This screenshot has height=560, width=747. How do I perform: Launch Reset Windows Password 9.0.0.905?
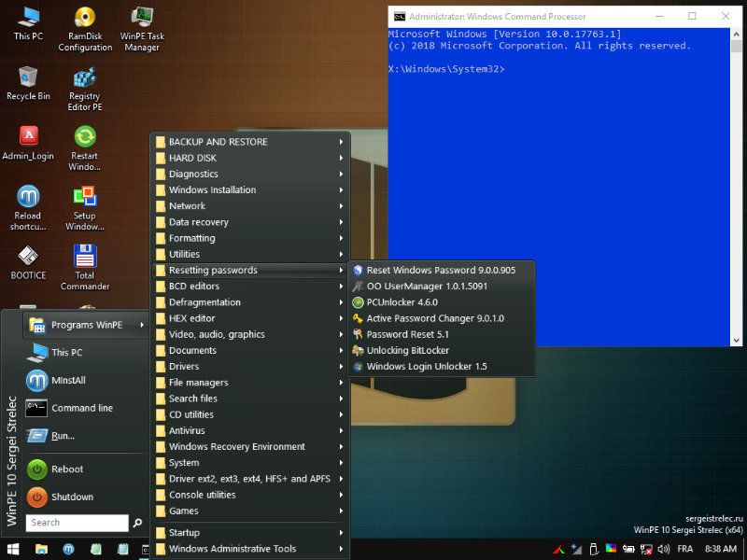tap(441, 270)
